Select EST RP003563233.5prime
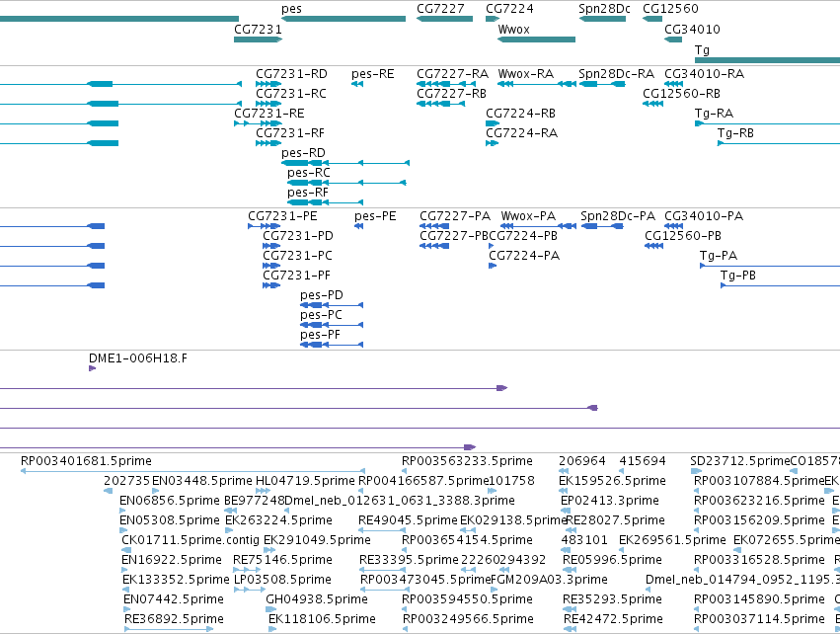This screenshot has width=840, height=634. (x=467, y=461)
